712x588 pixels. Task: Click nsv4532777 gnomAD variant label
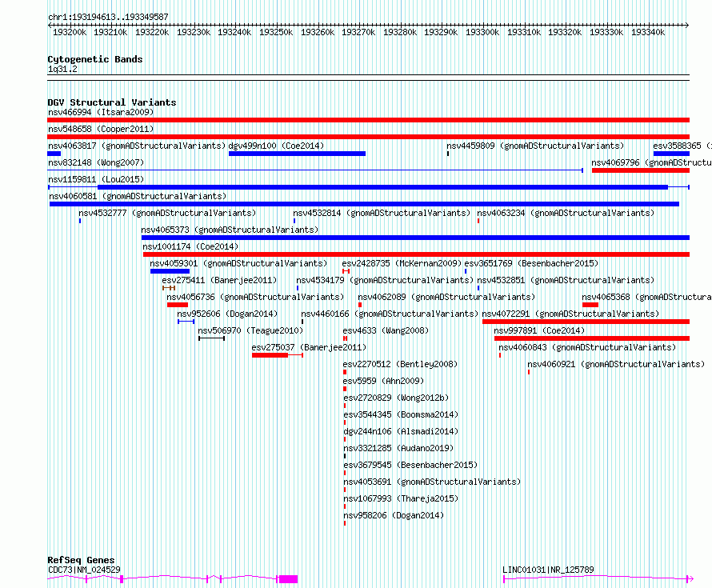pyautogui.click(x=167, y=213)
